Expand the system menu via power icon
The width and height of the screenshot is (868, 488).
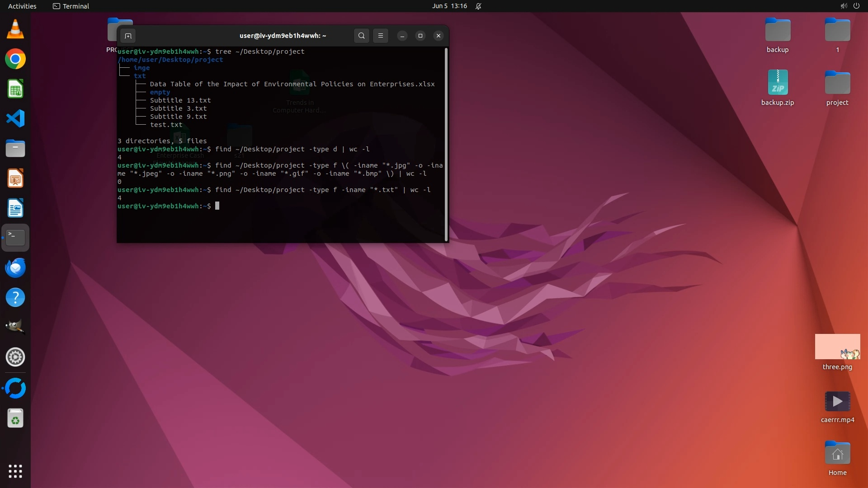[x=856, y=6]
